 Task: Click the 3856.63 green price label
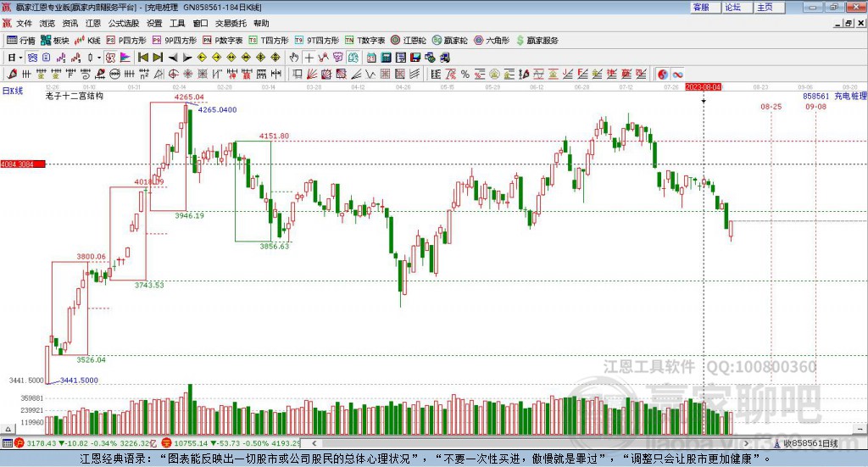tap(275, 247)
